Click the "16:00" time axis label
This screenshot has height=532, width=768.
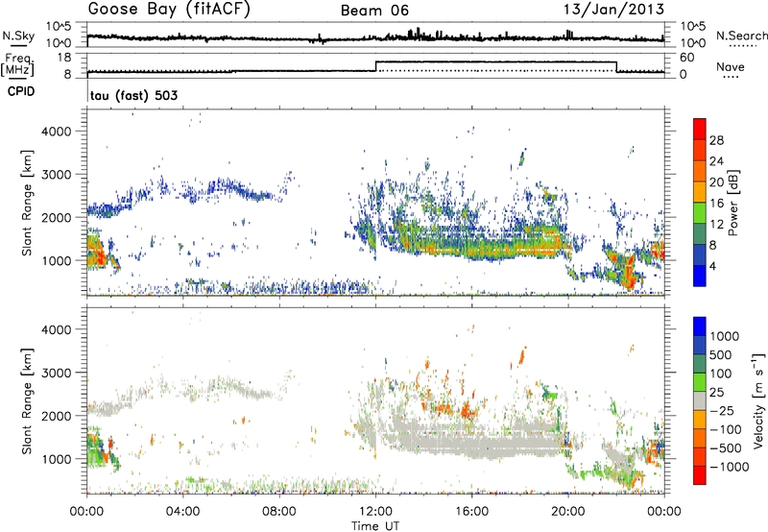[x=471, y=512]
